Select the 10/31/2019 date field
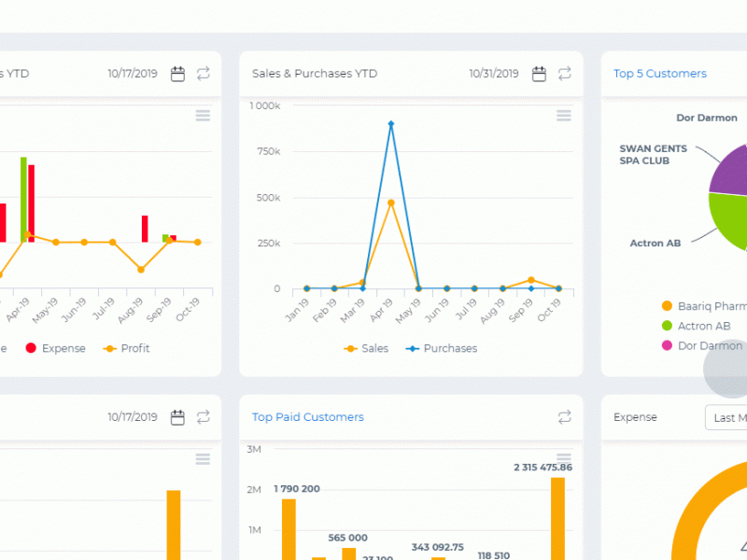The image size is (747, 560). coord(494,74)
